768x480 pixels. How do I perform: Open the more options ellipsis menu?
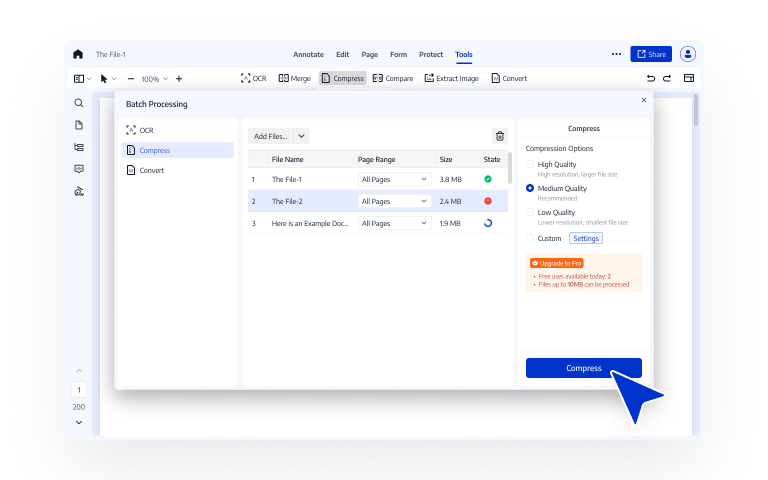616,54
